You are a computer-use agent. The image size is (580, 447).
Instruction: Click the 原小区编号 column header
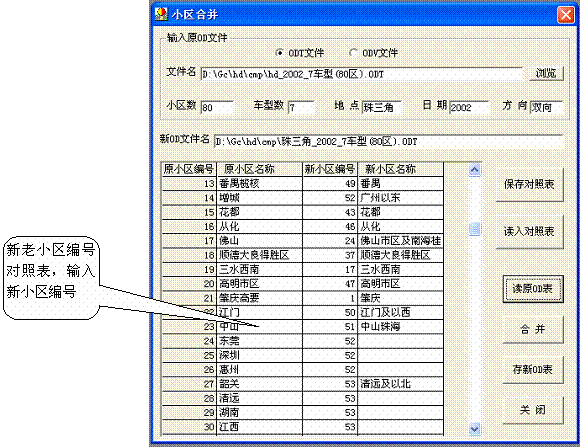[189, 169]
